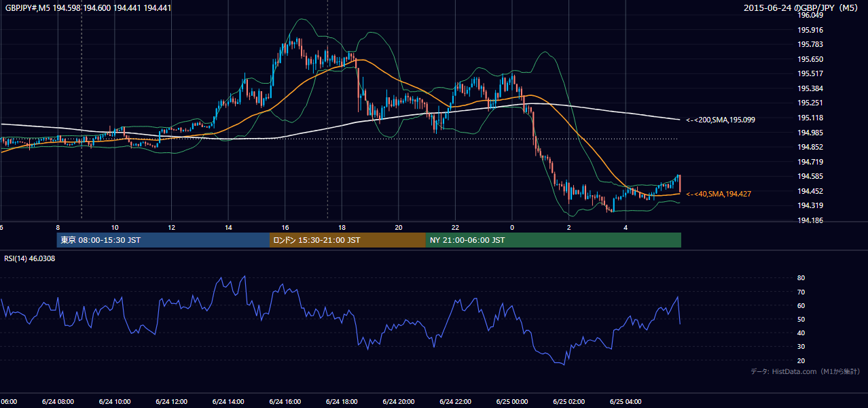Screen dimensions: 868x408
Task: Click hour tick 10 on price chart axis
Action: [115, 227]
